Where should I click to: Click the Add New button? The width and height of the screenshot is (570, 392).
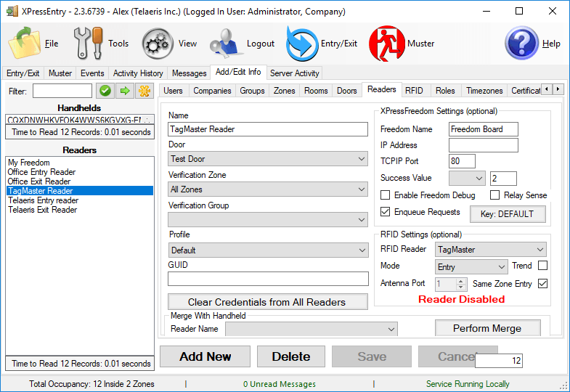[x=205, y=356]
